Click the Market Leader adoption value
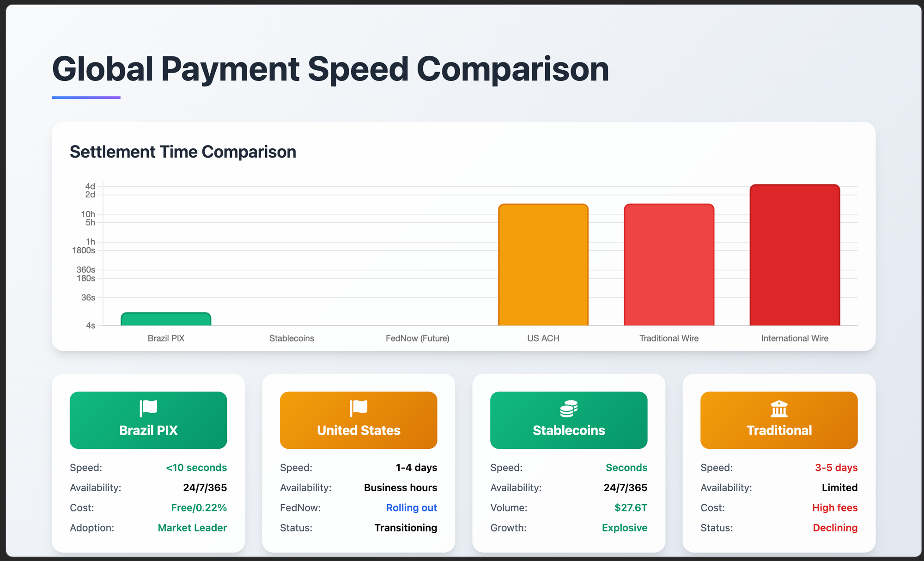924x561 pixels. click(x=192, y=528)
